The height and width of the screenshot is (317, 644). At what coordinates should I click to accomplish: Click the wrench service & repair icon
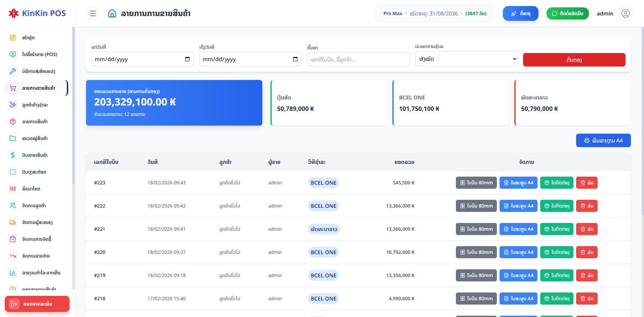13,71
